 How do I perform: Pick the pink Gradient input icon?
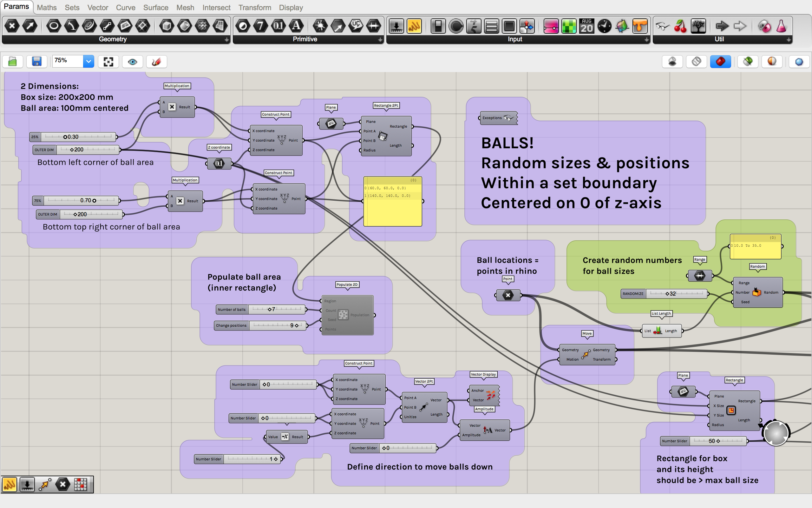(x=551, y=26)
